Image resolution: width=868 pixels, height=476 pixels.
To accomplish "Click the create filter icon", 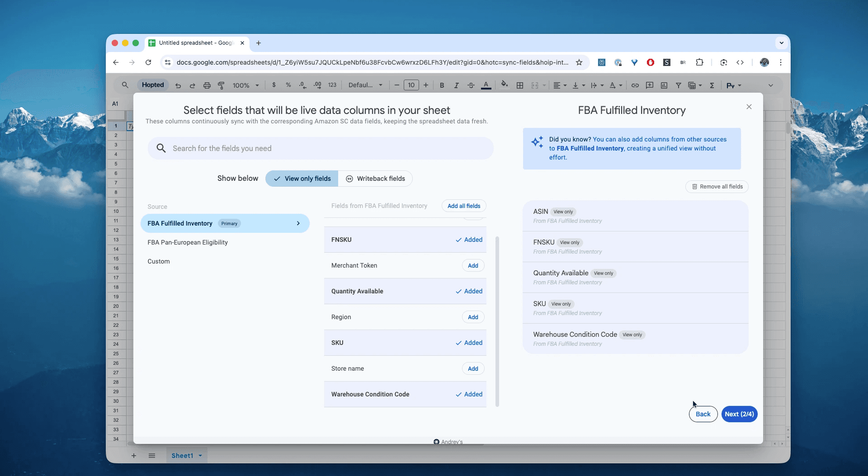I will coord(679,85).
